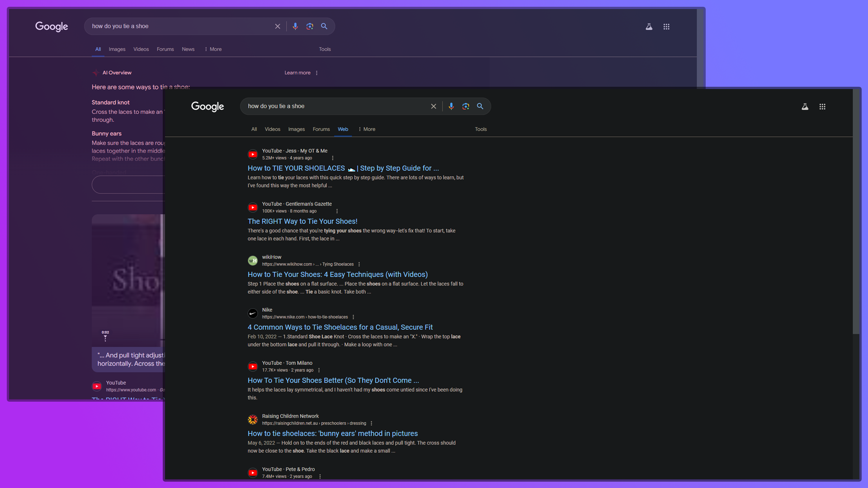
Task: Open Google Lens in back window
Action: coord(310,27)
